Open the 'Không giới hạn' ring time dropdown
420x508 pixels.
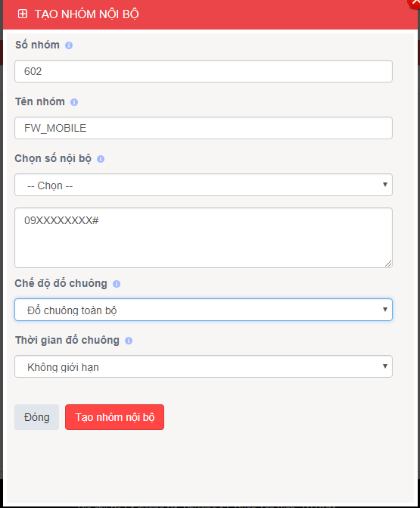pos(204,366)
